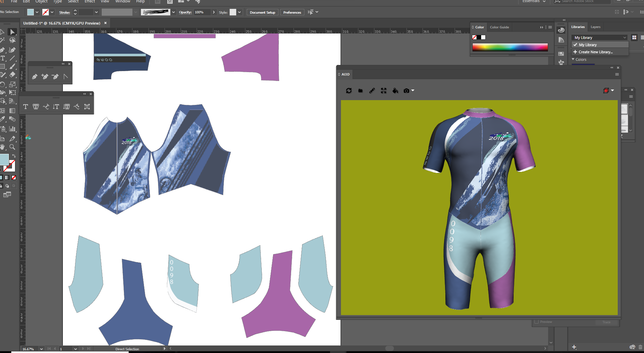Click Create New Library in Libraries panel
Image resolution: width=644 pixels, height=353 pixels.
point(595,52)
